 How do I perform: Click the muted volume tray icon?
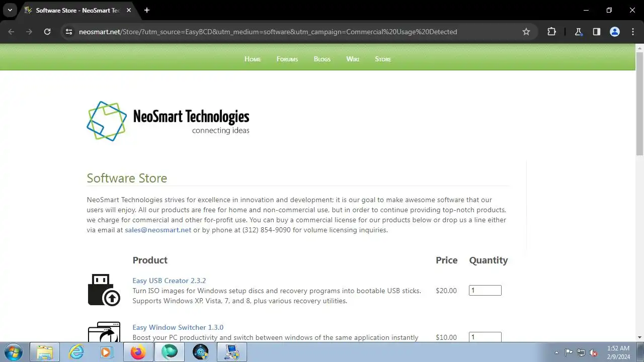(x=594, y=352)
